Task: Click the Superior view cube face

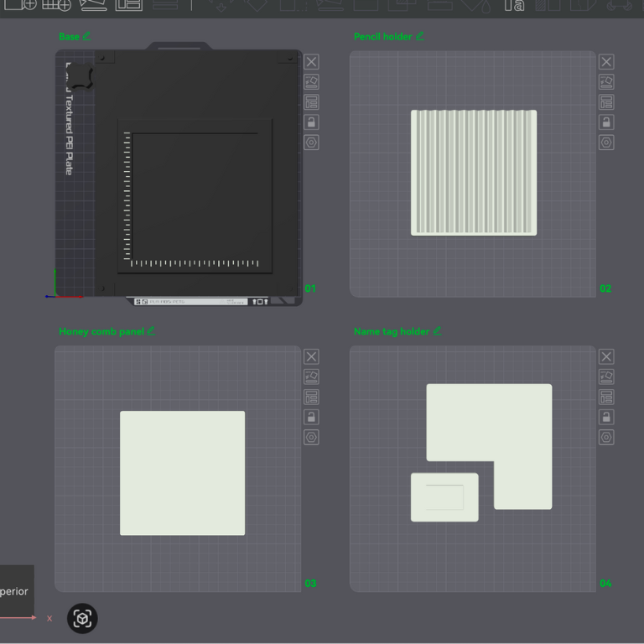Action: 15,591
